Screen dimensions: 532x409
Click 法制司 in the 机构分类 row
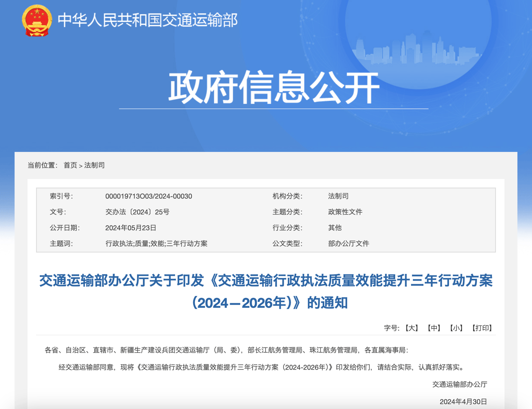[x=338, y=196]
